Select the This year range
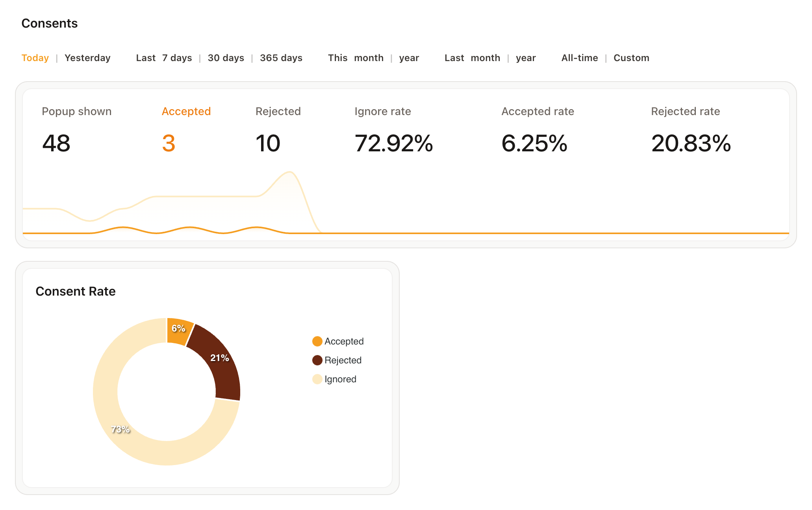Viewport: 812px width, 510px height. tap(409, 58)
